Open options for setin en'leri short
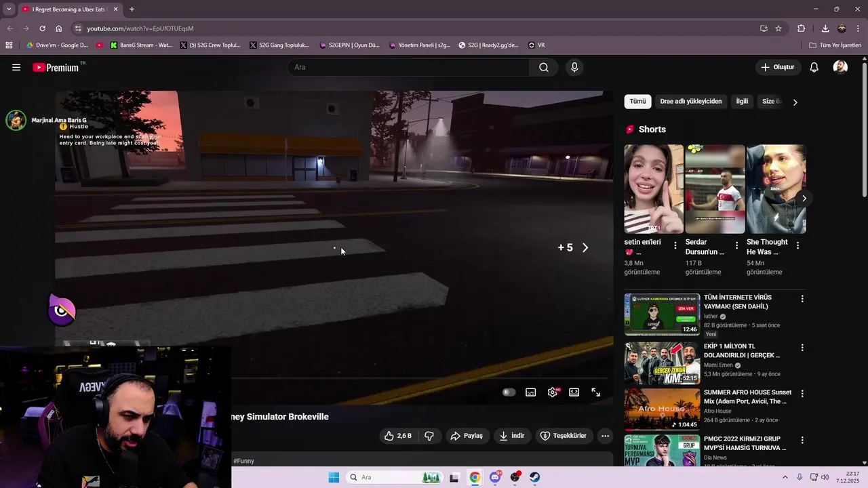This screenshot has height=488, width=868. pos(675,245)
